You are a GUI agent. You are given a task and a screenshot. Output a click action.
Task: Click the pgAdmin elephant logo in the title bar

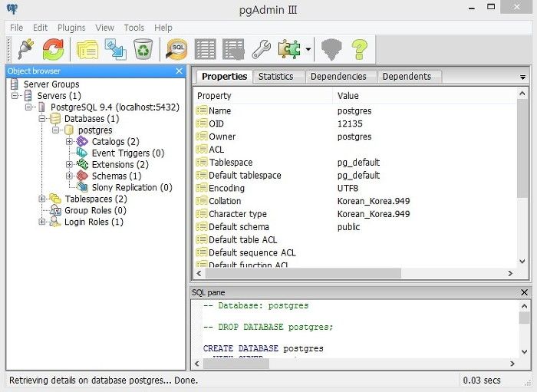pos(12,9)
